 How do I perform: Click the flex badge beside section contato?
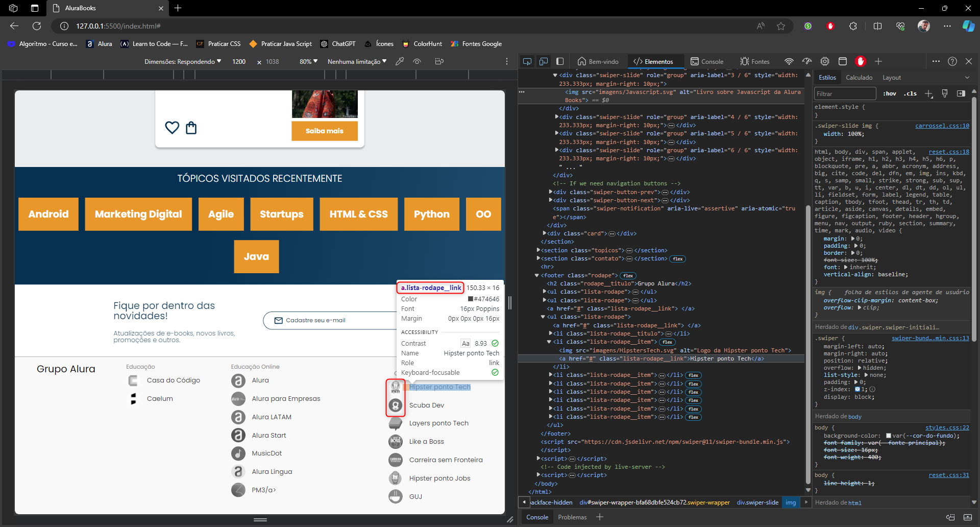(x=678, y=259)
